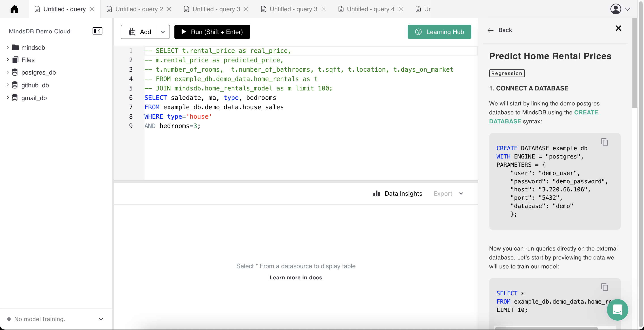Viewport: 644px width, 330px height.
Task: Click the Run play triangle icon
Action: (184, 32)
